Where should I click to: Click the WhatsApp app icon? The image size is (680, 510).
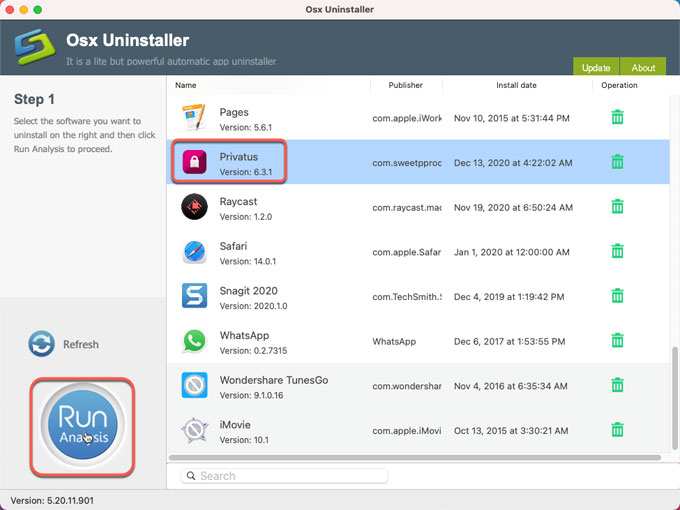point(194,340)
